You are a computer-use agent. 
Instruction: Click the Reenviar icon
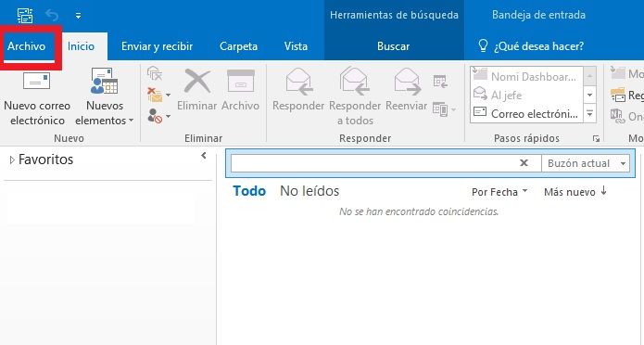tap(407, 82)
